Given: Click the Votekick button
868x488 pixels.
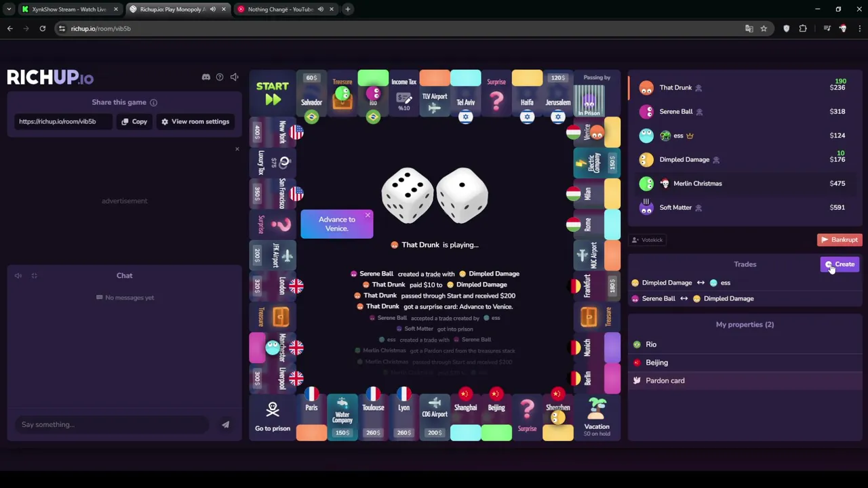Looking at the screenshot, I should click(x=647, y=240).
